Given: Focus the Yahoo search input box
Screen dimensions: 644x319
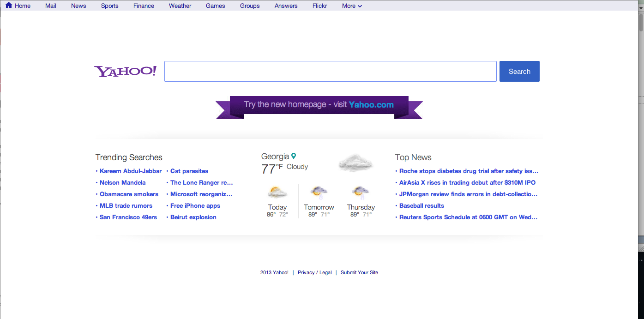Looking at the screenshot, I should pos(331,72).
